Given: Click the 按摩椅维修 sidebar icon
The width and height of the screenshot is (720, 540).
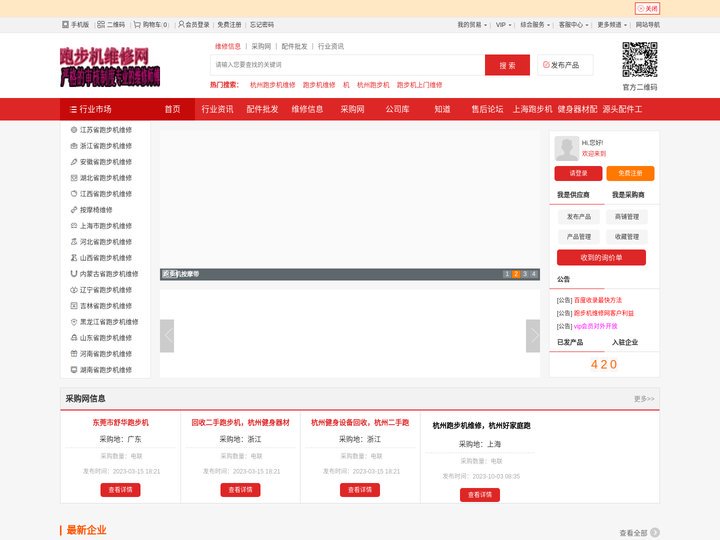Looking at the screenshot, I should pos(73,210).
